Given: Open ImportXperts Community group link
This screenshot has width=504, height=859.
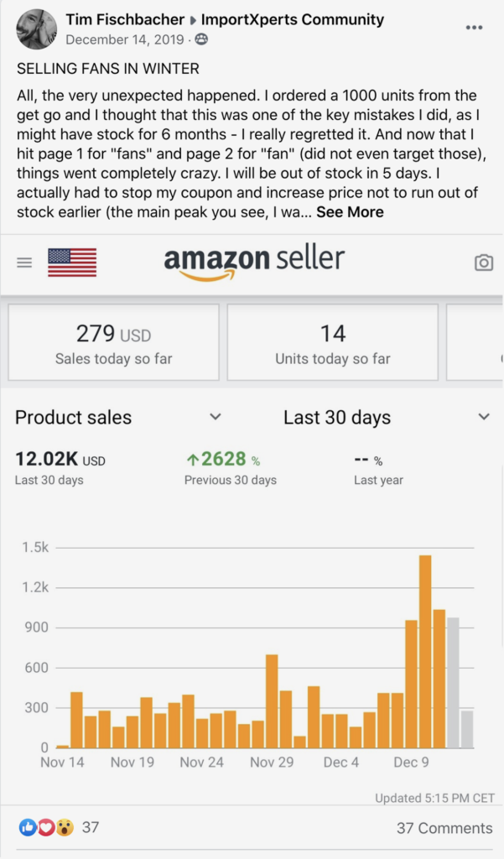Looking at the screenshot, I should [x=293, y=20].
